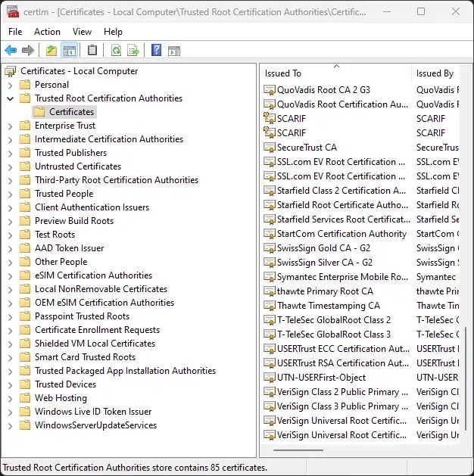This screenshot has width=474, height=476.
Task: Click the folder icon beside Smart Card Trusted Roots
Action: pos(25,357)
